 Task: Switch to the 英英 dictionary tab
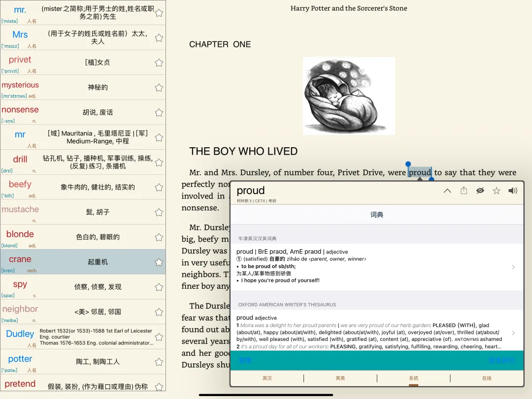340,378
